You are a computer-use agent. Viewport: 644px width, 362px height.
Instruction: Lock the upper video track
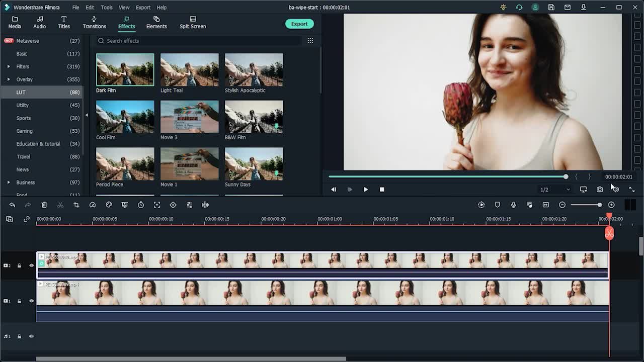point(19,265)
